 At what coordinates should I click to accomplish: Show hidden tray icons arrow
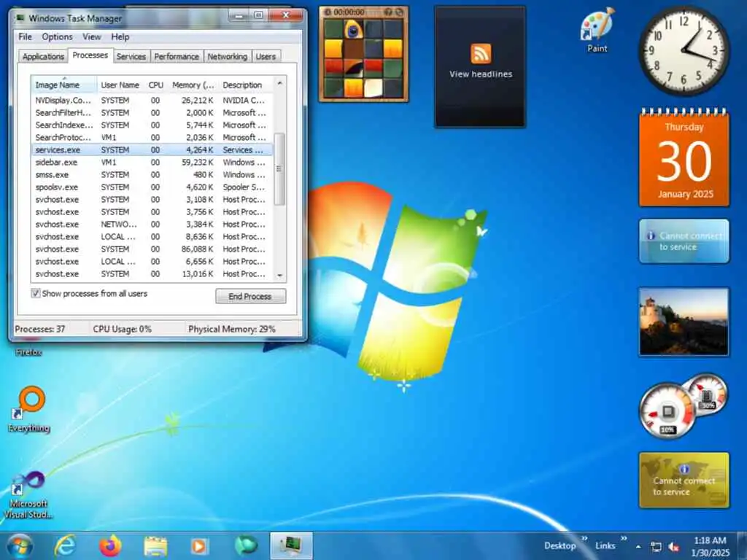coord(638,547)
